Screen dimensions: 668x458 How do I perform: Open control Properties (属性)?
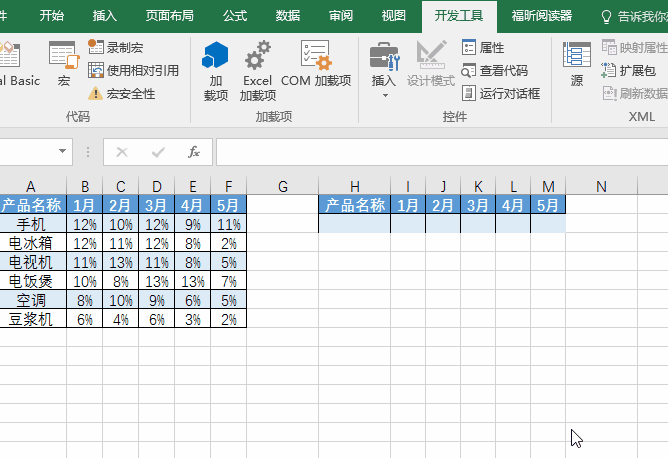[483, 47]
